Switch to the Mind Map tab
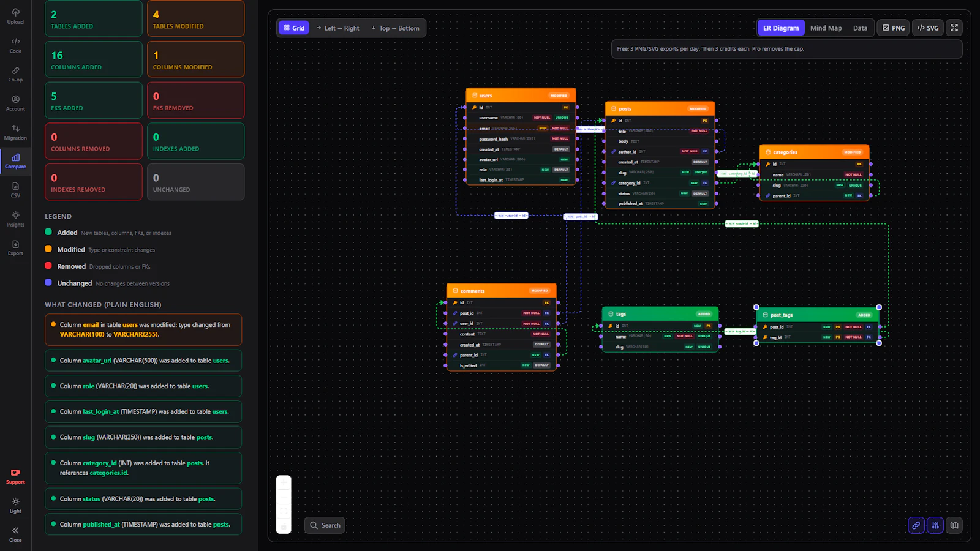Image resolution: width=980 pixels, height=551 pixels. click(826, 28)
